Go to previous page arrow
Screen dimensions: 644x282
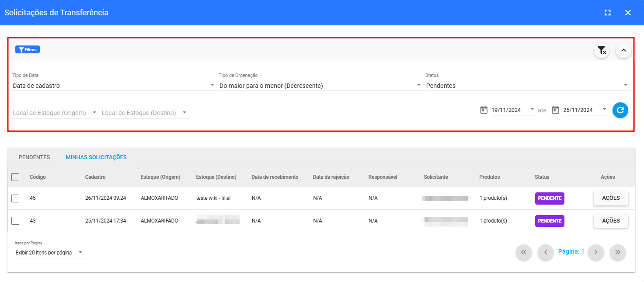546,252
